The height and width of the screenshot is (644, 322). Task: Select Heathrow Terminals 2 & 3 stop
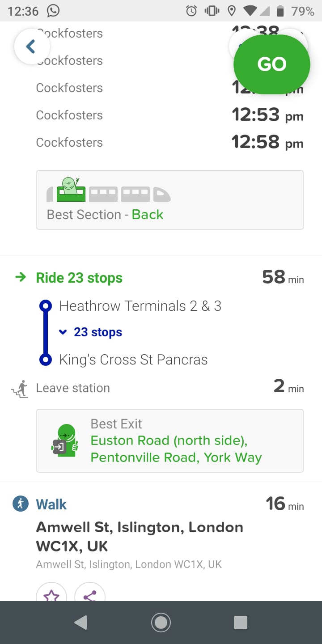(x=140, y=306)
